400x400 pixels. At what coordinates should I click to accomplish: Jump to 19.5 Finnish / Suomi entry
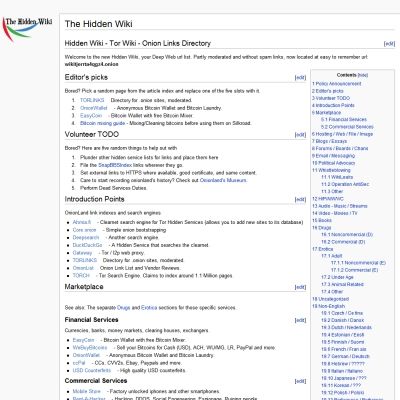[x=343, y=342]
